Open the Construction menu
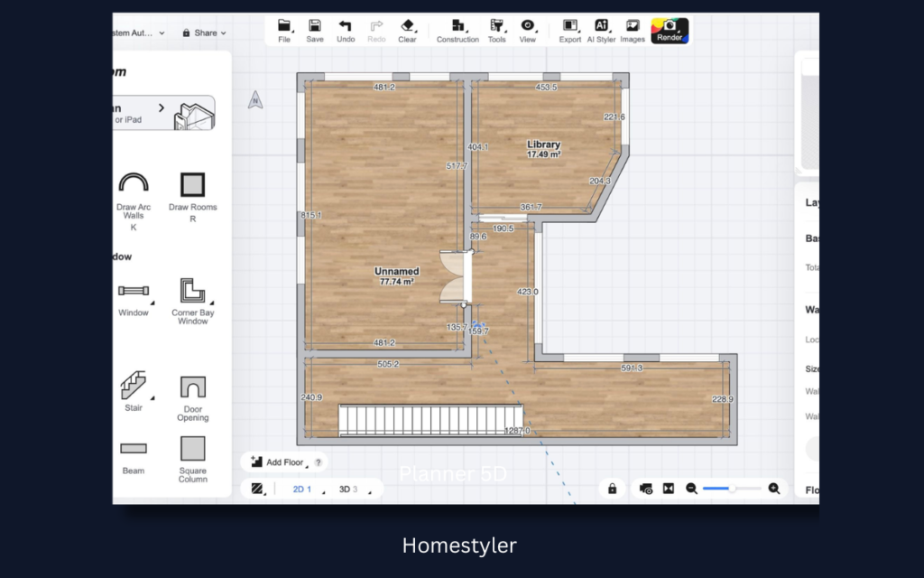The image size is (924, 578). click(457, 29)
